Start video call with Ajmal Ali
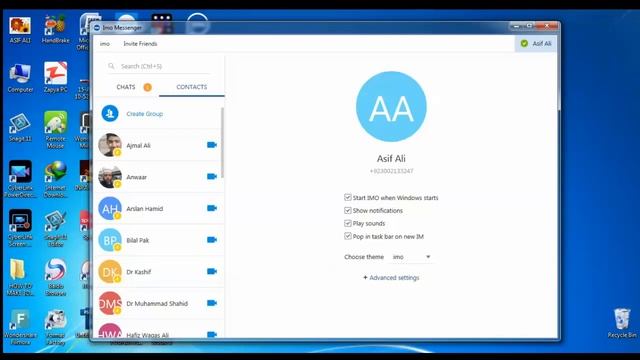This screenshot has height=360, width=640. (211, 145)
